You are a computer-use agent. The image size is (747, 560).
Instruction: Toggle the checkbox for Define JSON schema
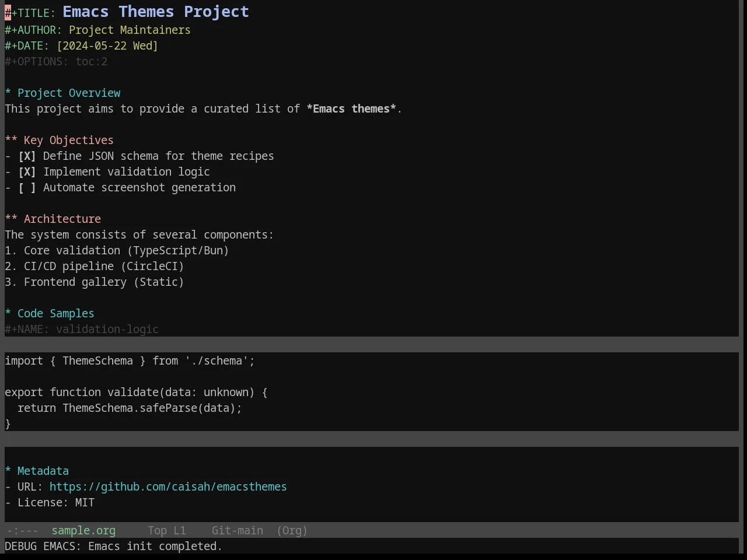(x=27, y=156)
